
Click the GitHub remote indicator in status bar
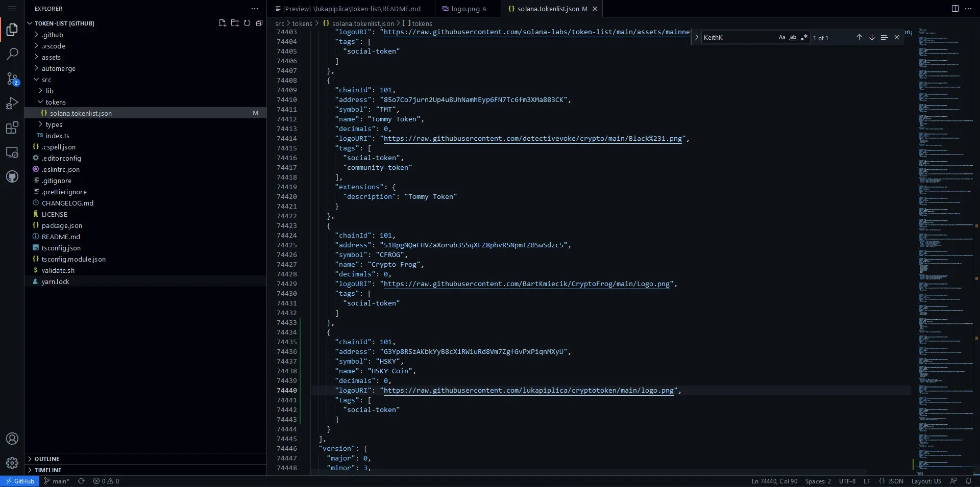coord(20,481)
